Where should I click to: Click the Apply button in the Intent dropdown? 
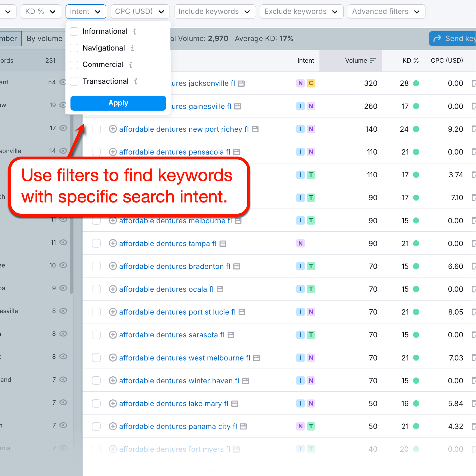(x=118, y=103)
